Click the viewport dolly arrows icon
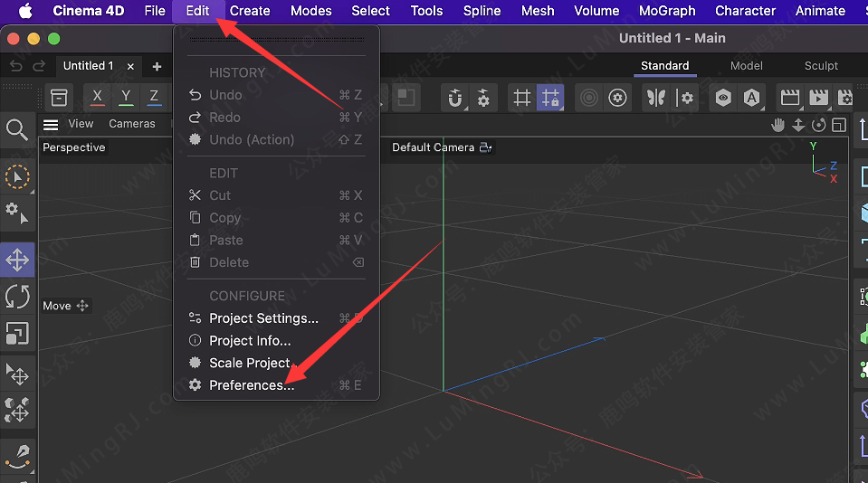 [x=798, y=125]
